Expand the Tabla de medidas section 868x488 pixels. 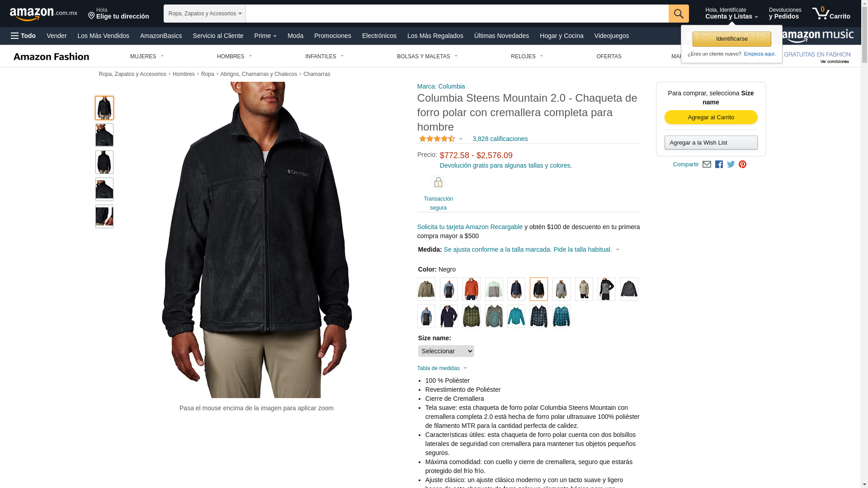point(442,368)
